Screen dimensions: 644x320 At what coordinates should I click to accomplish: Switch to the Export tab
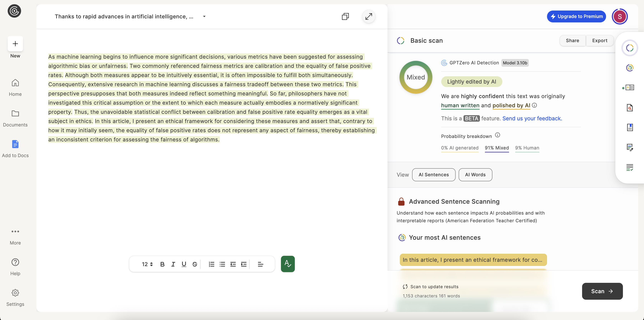pos(600,40)
